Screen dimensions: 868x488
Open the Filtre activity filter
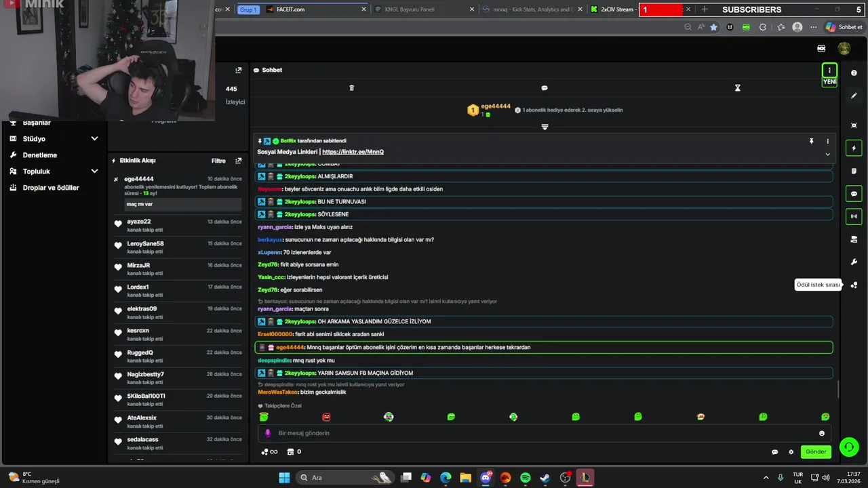[x=218, y=161]
